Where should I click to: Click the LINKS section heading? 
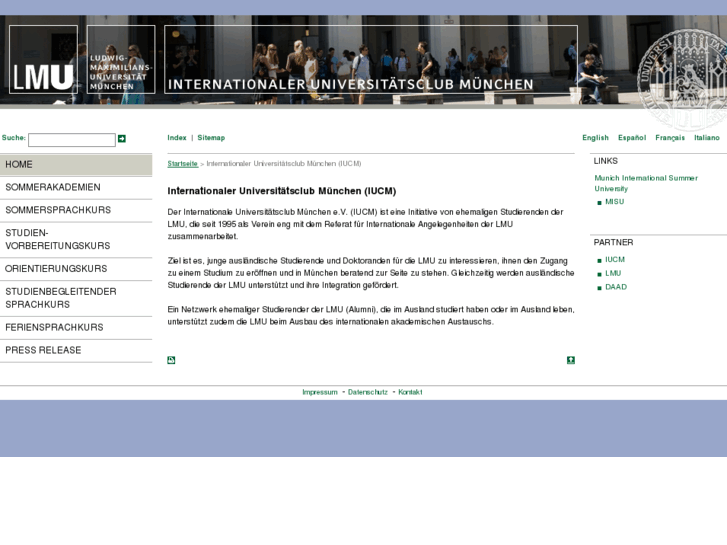tap(606, 161)
